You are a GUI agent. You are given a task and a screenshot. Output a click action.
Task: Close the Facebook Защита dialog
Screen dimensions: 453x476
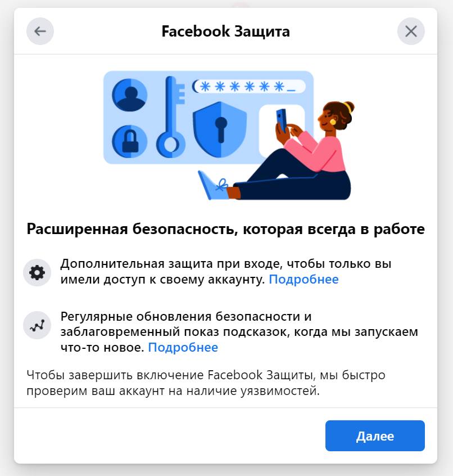pos(411,32)
